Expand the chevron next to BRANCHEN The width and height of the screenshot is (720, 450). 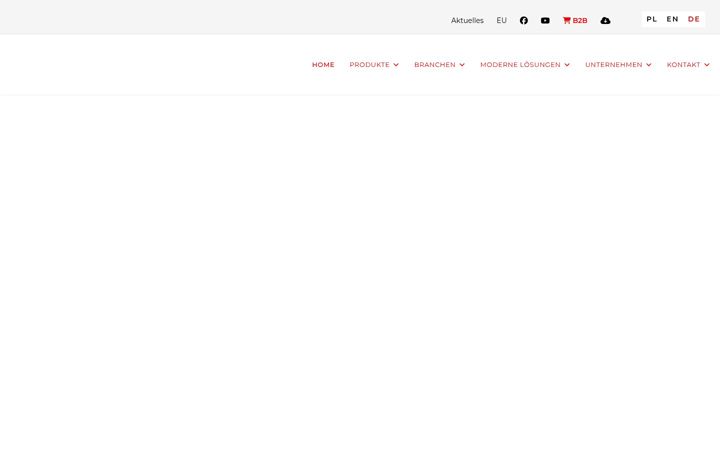(462, 65)
